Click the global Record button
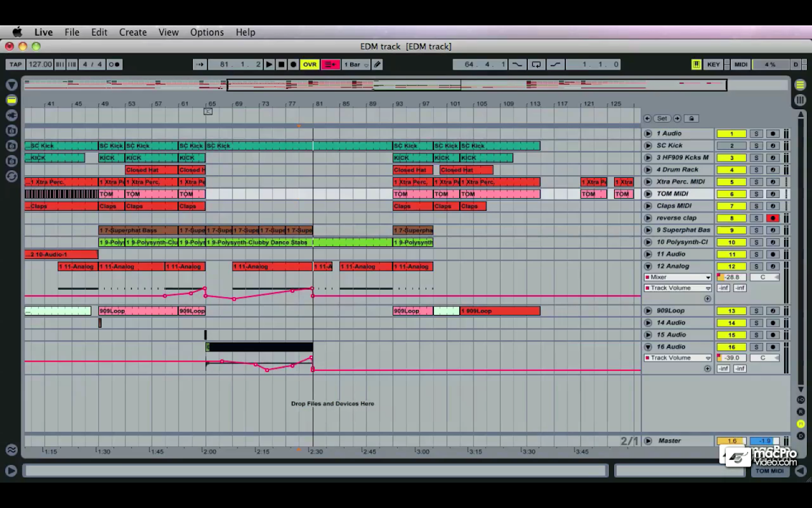The image size is (812, 508). [x=293, y=64]
